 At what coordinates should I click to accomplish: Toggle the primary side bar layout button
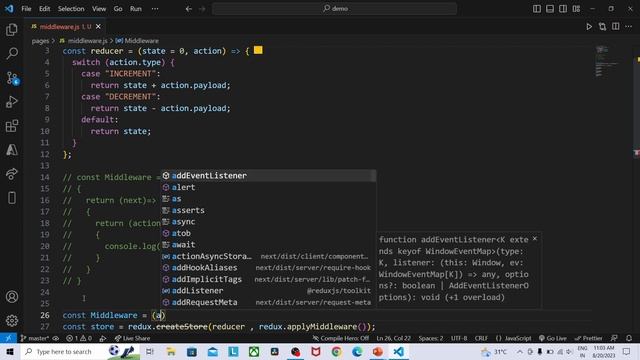537,9
